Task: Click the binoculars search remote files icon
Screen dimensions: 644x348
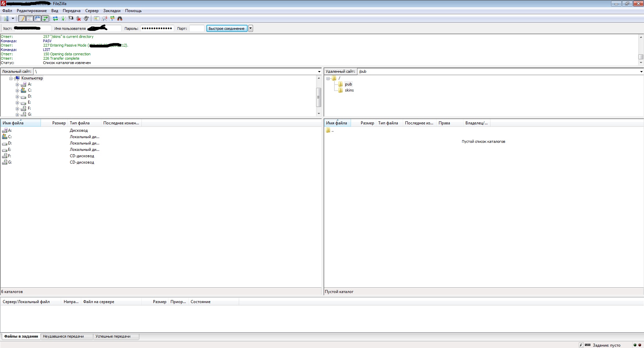Action: pyautogui.click(x=120, y=19)
